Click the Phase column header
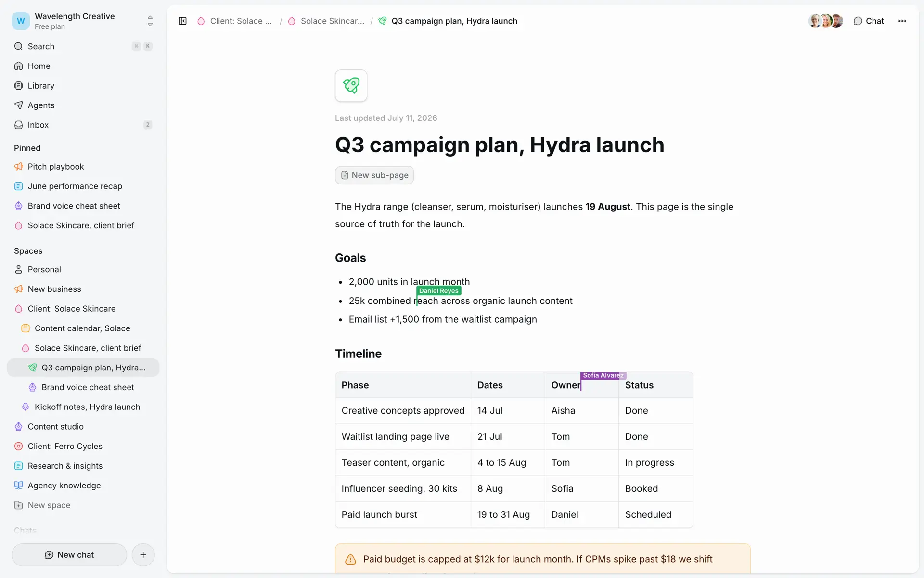924x578 pixels. (403, 385)
